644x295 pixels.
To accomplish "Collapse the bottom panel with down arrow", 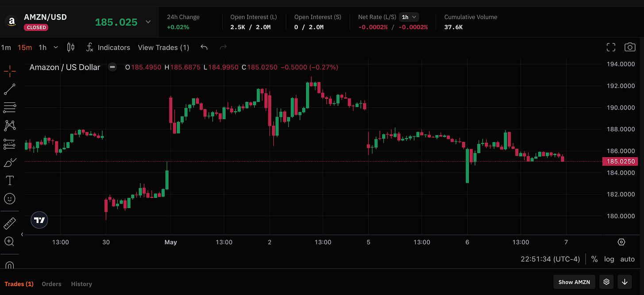I will 625,282.
